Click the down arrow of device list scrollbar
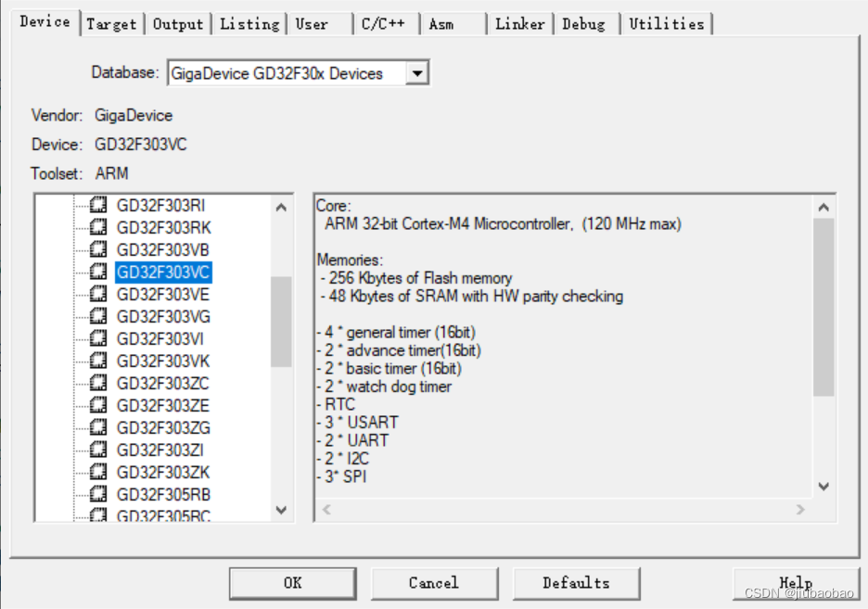 [281, 511]
